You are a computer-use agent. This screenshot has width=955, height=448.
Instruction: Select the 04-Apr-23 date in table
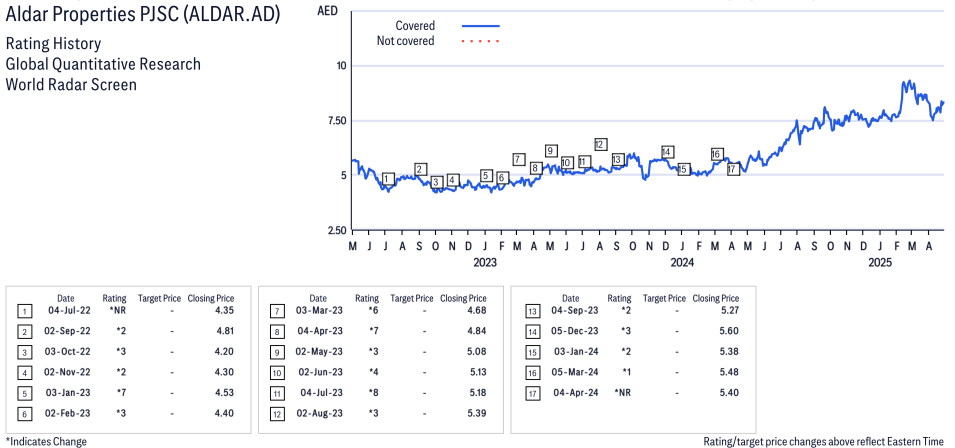[x=322, y=331]
